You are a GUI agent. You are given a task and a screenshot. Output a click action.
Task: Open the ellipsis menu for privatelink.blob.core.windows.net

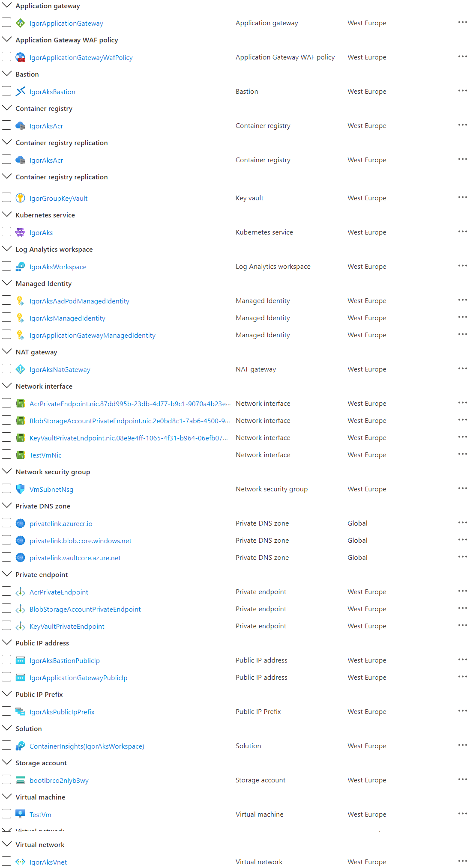462,540
